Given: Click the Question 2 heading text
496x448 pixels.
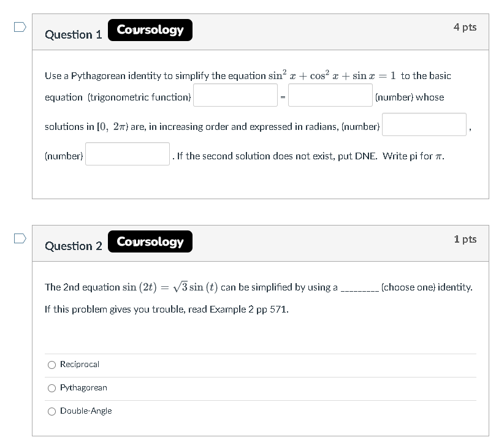Looking at the screenshot, I should click(74, 246).
